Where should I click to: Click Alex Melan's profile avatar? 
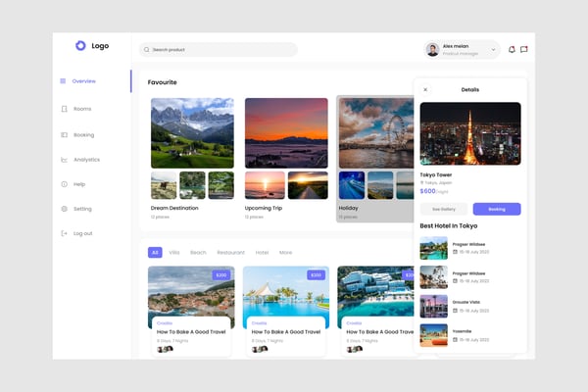[433, 50]
